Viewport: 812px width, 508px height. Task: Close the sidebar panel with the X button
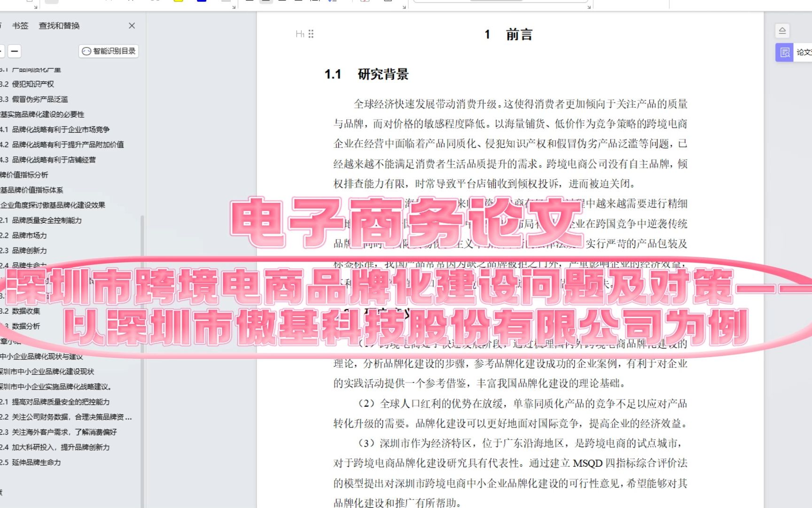tap(132, 26)
